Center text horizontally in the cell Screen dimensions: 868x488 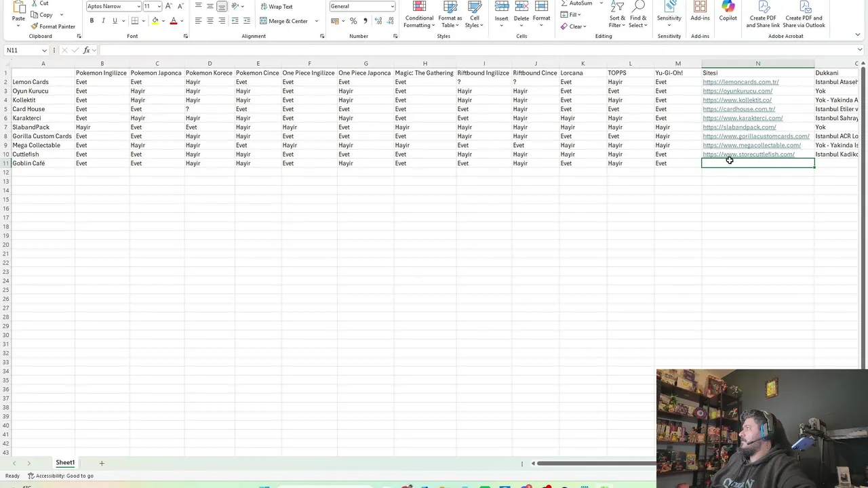point(210,21)
